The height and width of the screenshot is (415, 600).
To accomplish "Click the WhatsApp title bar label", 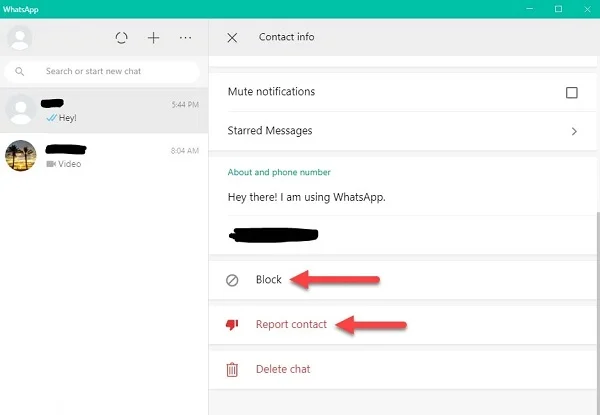I will (x=20, y=9).
